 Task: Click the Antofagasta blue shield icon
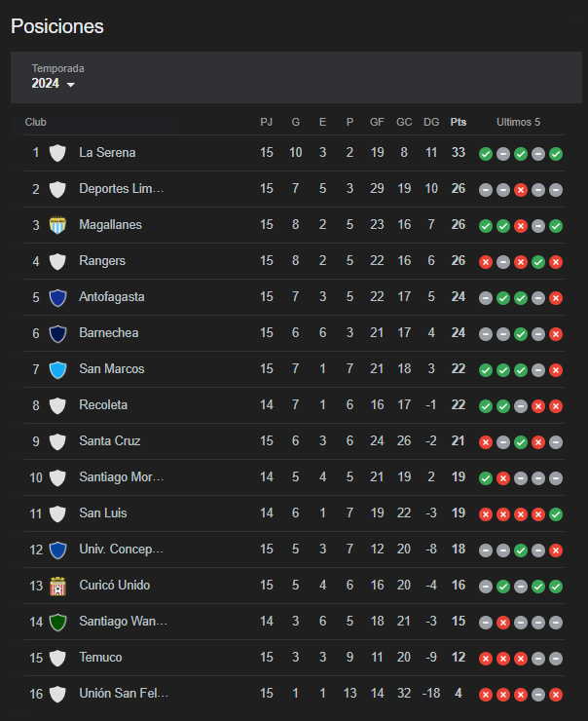[x=57, y=297]
